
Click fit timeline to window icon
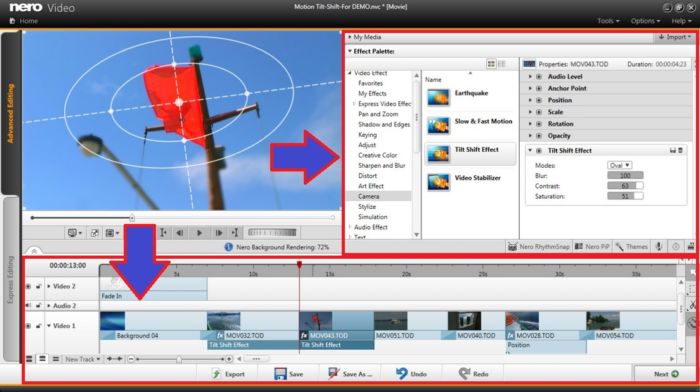[x=115, y=359]
